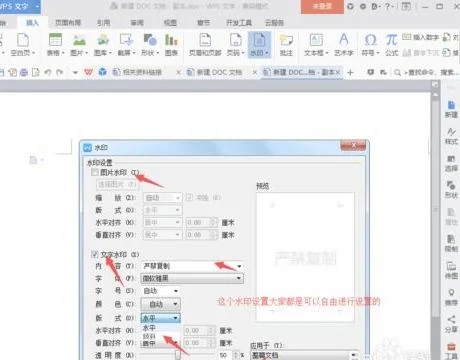Expand the quick access toolbar dropdown arrow
This screenshot has width=460, height=360.
(x=75, y=72)
